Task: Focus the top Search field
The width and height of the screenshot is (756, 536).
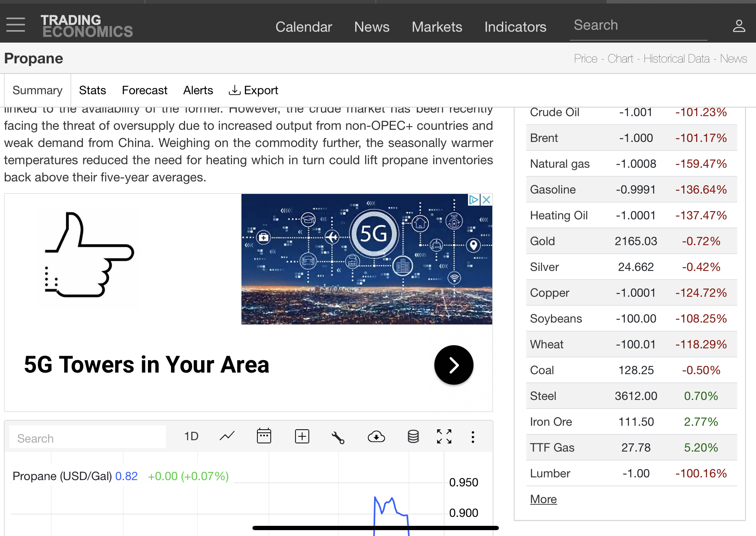Action: click(x=638, y=26)
